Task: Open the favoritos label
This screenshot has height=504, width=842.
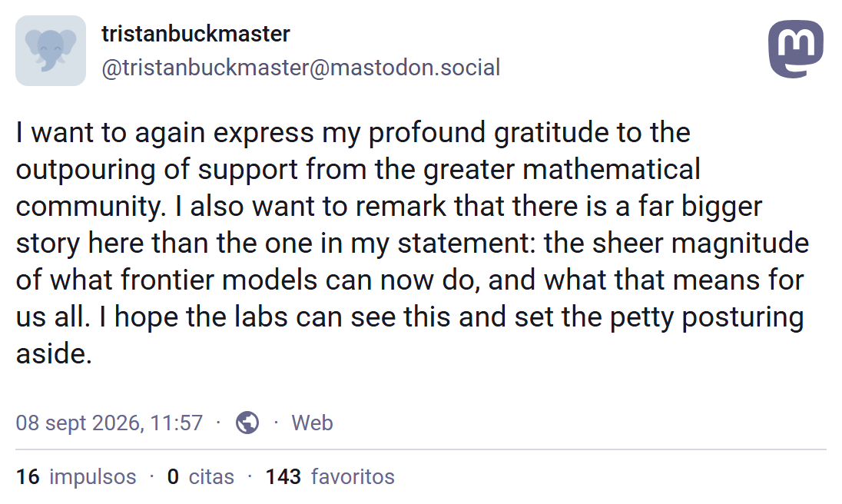Action: 353,476
